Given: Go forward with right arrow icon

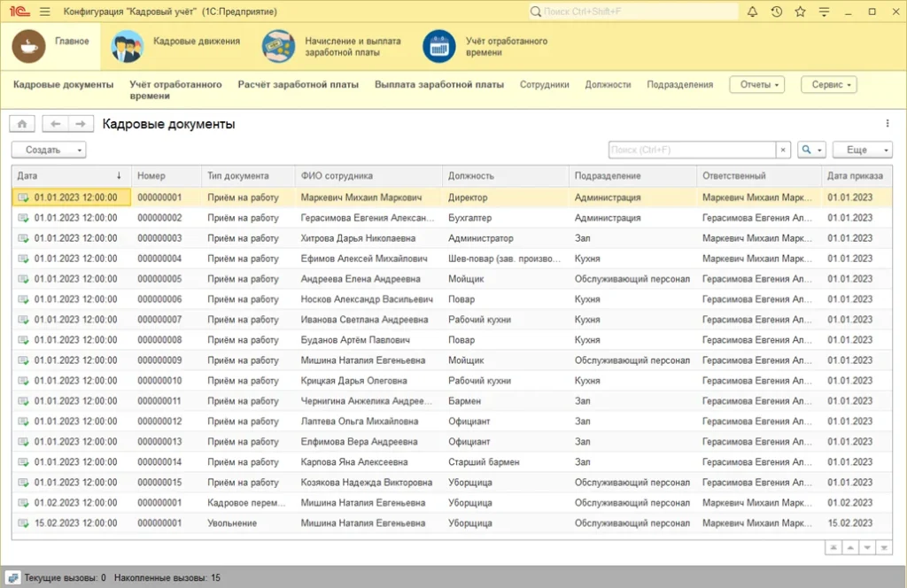Looking at the screenshot, I should pos(81,124).
